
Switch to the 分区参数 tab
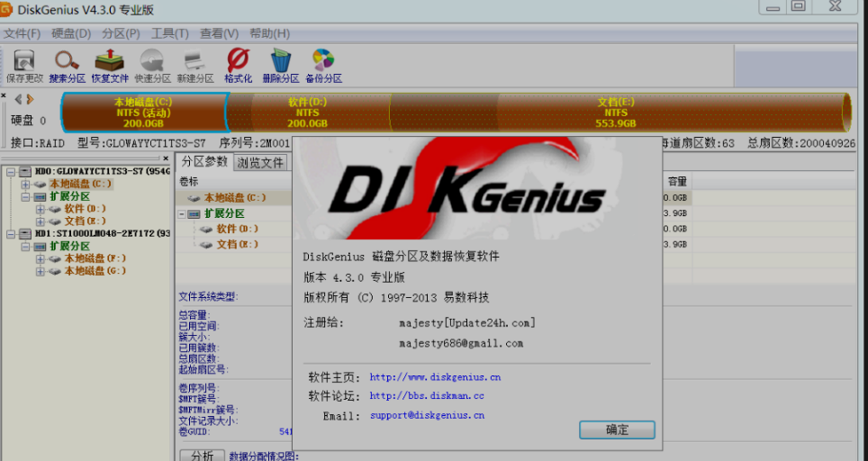tap(204, 161)
